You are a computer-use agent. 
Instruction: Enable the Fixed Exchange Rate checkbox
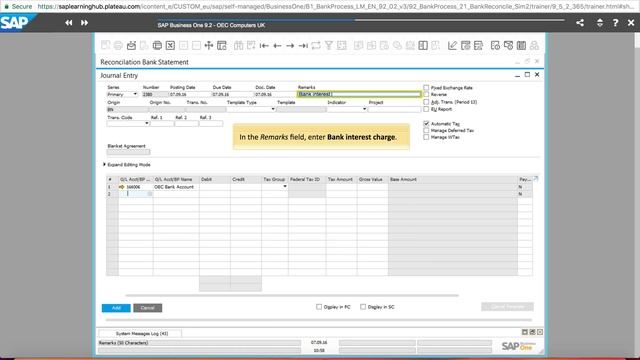(x=426, y=88)
